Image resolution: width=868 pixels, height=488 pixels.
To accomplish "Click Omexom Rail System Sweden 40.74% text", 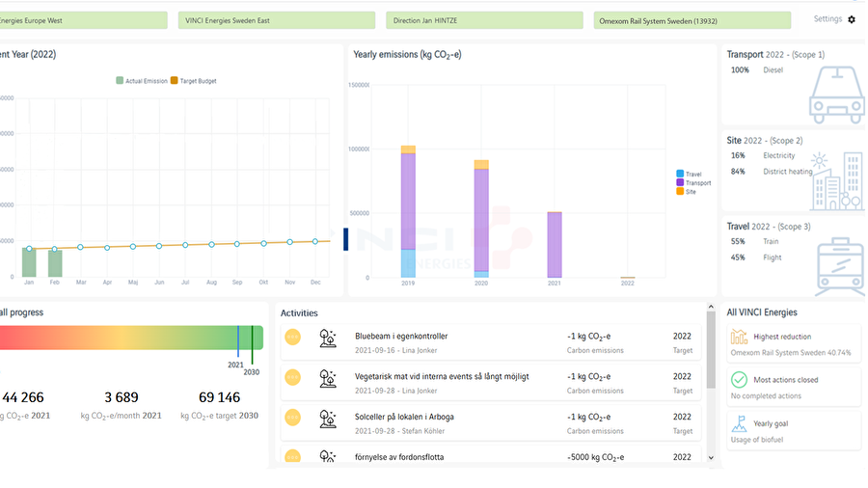I will (791, 352).
